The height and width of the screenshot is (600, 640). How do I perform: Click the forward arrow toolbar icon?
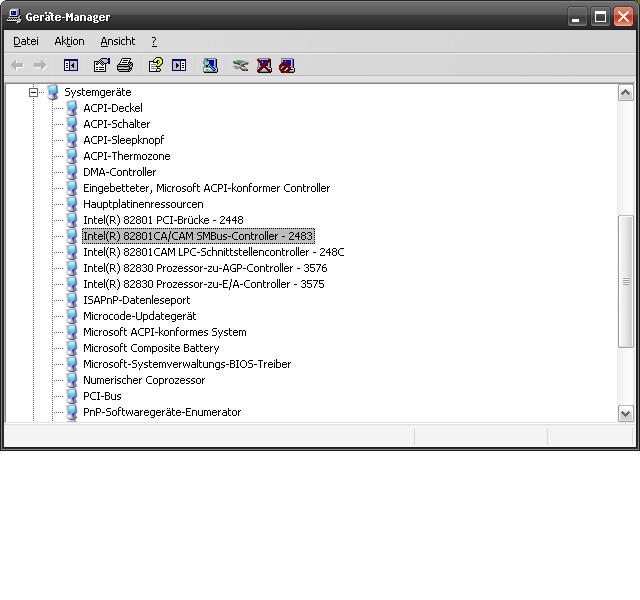[x=40, y=65]
